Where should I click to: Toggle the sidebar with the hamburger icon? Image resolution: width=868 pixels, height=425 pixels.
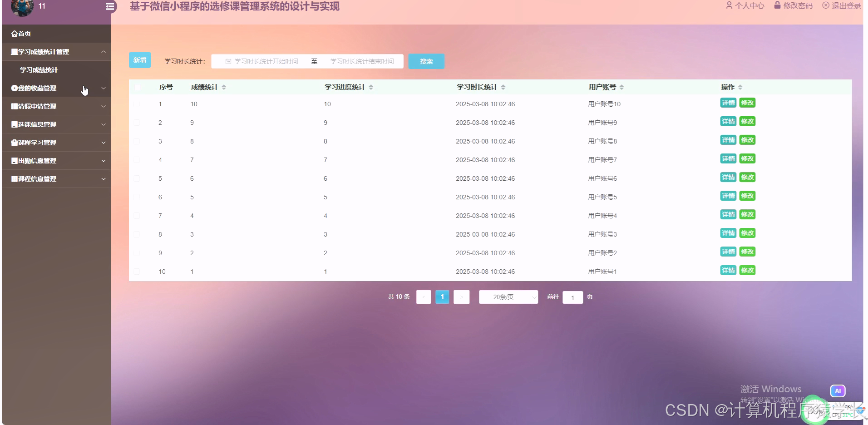pos(109,7)
